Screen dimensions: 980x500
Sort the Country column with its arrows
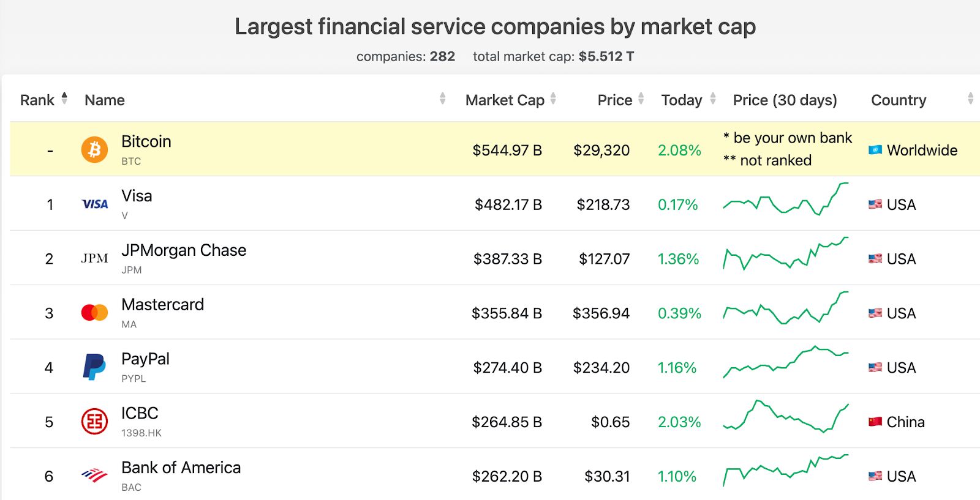(x=970, y=99)
